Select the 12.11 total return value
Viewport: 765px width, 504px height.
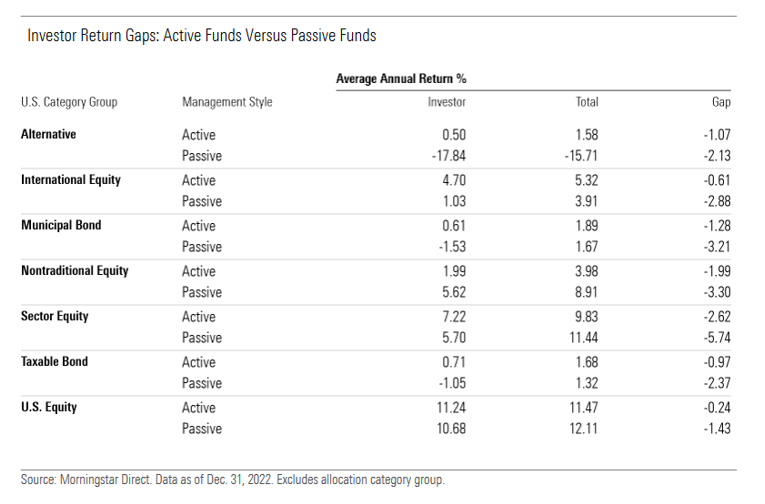[582, 429]
